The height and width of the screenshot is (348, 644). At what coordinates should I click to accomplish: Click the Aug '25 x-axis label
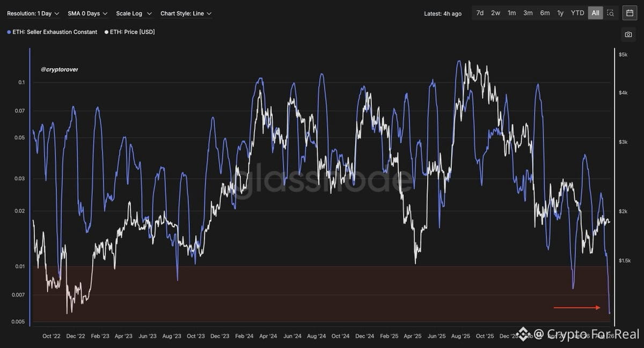point(460,336)
